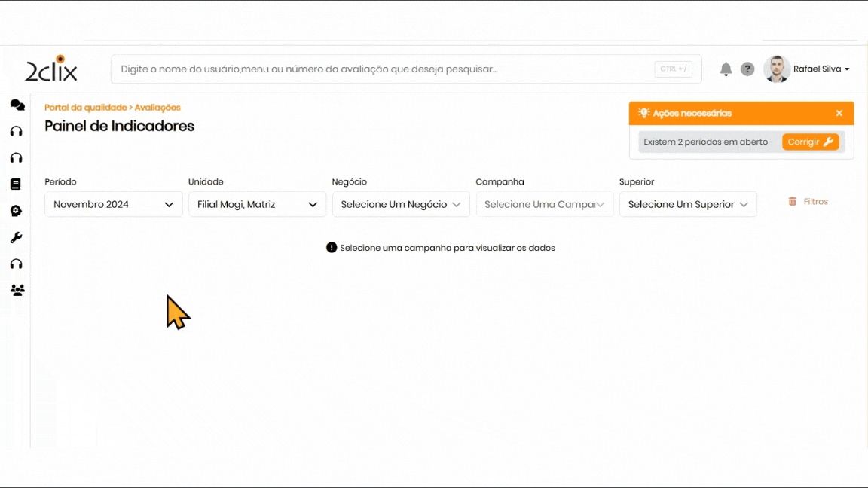Screen dimensions: 868x488
Task: Open the wrench settings sidebar icon
Action: [x=16, y=237]
